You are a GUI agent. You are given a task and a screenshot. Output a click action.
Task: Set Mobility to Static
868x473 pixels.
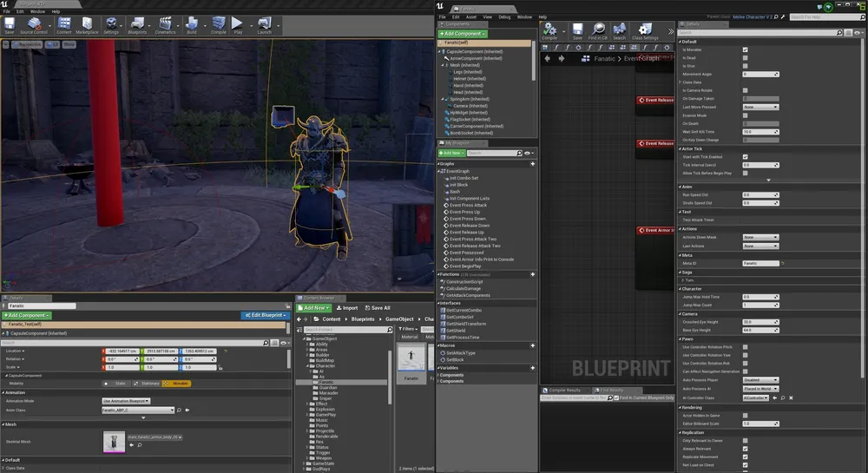[116, 383]
